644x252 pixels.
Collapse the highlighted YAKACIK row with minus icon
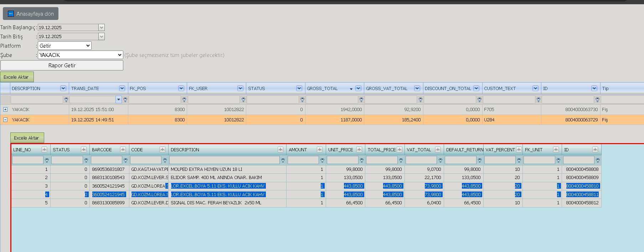point(5,120)
